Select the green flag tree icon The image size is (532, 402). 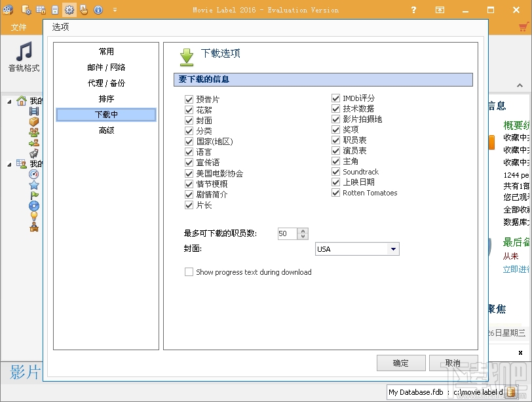pos(34,195)
